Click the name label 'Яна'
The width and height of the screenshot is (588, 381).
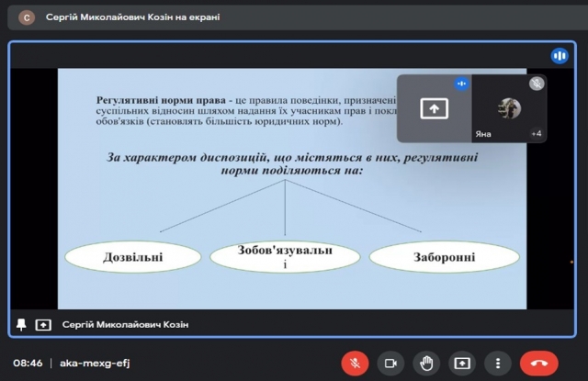tap(483, 134)
